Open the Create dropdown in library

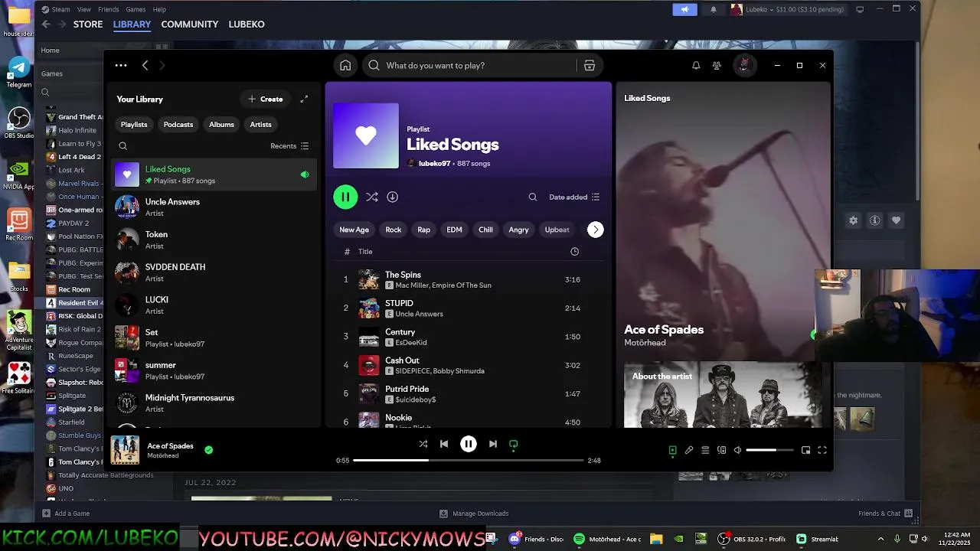point(265,99)
